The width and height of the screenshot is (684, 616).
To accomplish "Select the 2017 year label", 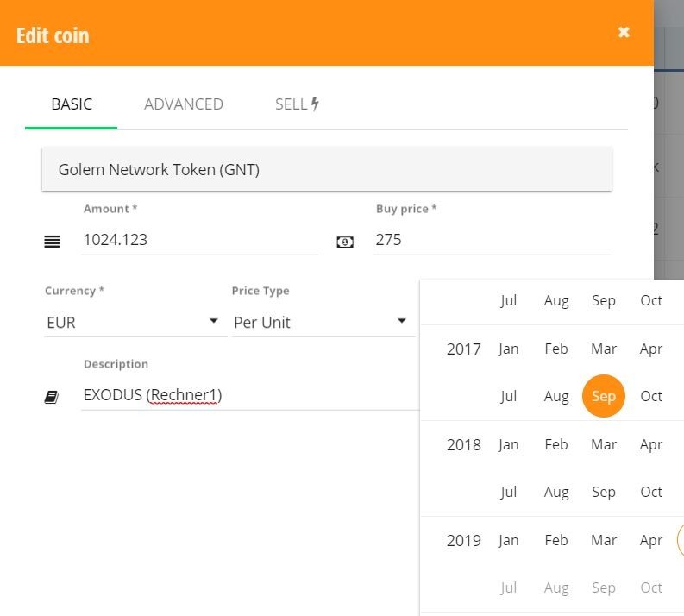I will click(464, 349).
